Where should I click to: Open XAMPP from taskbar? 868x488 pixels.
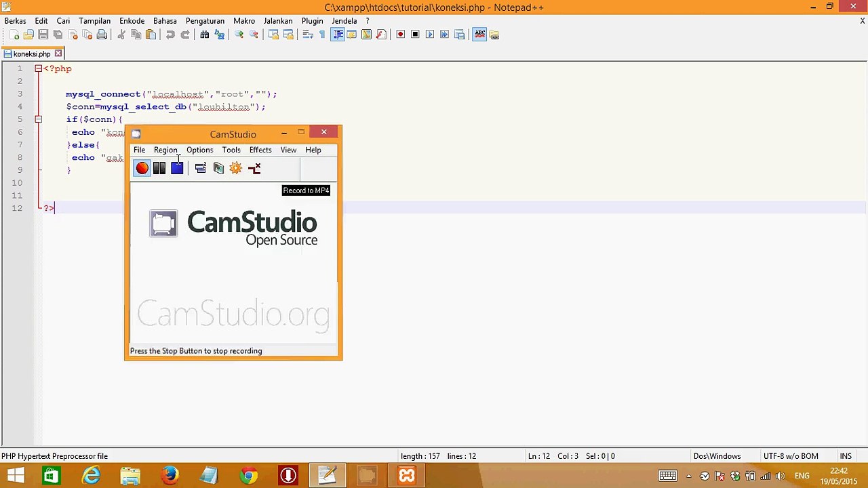406,476
